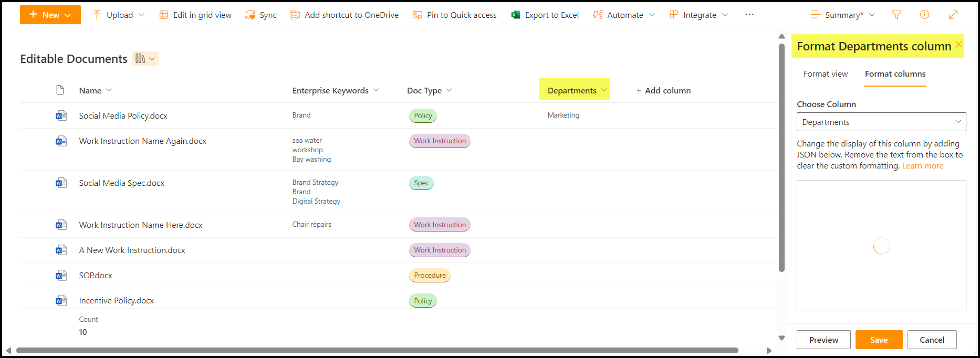Click the horizontal scrollbar at the bottom

(377, 350)
